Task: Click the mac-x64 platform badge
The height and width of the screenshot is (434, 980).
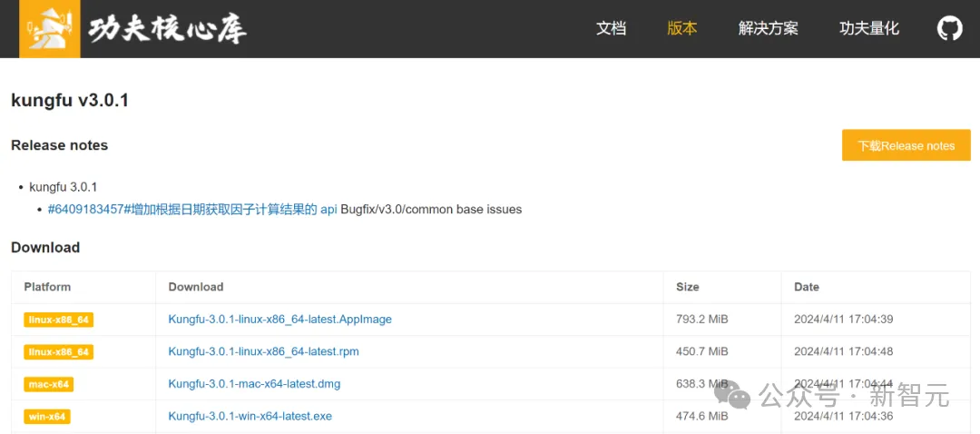Action: [x=48, y=384]
